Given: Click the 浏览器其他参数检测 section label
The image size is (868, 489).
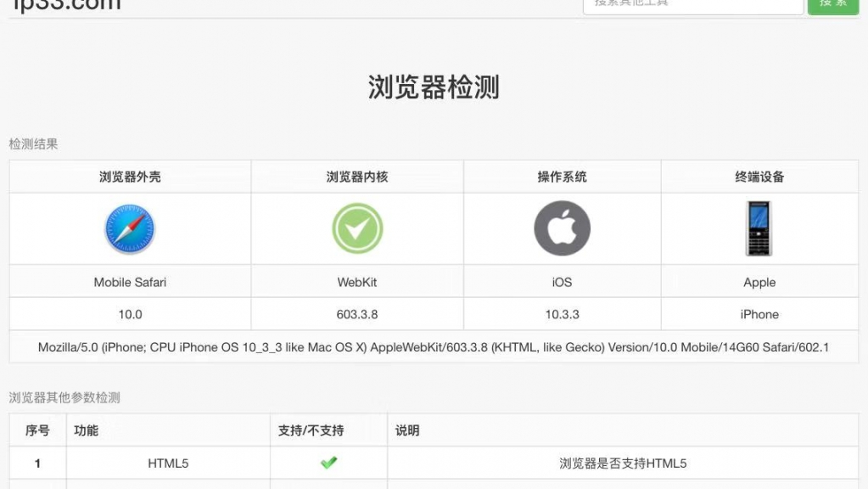Looking at the screenshot, I should click(64, 397).
